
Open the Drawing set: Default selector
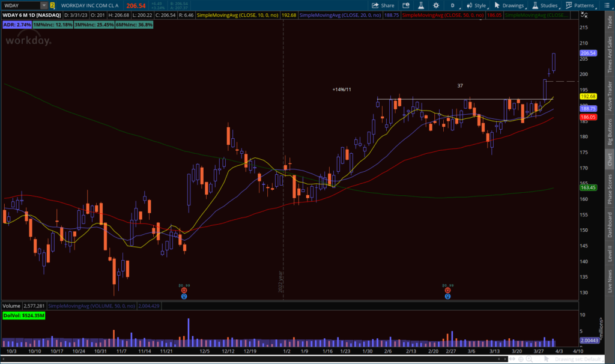point(578,359)
